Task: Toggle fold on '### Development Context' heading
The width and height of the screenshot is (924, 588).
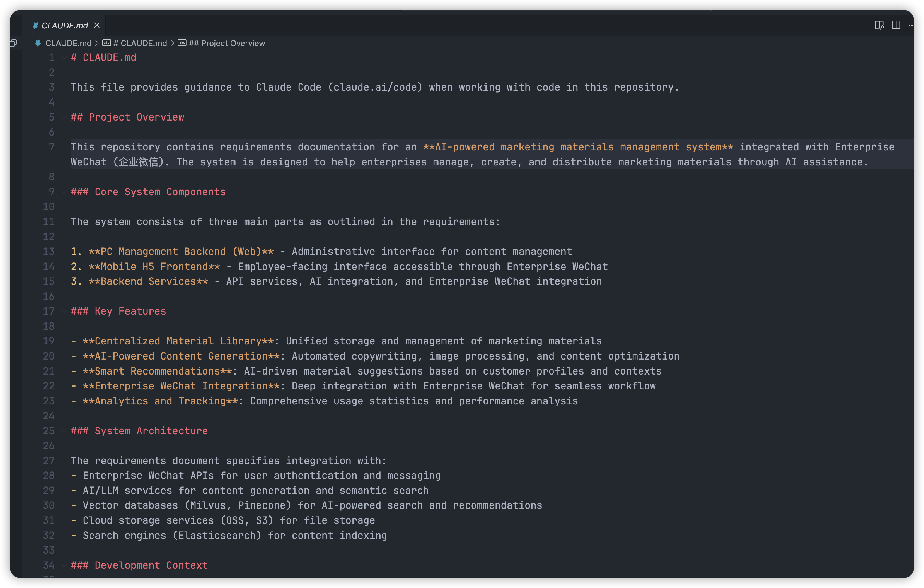Action: [64, 565]
